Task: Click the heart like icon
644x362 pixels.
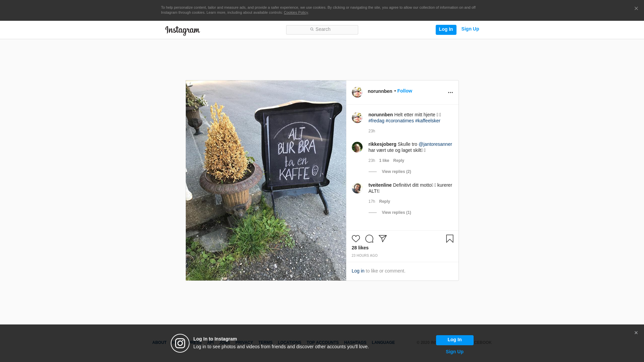Action: pos(356,239)
